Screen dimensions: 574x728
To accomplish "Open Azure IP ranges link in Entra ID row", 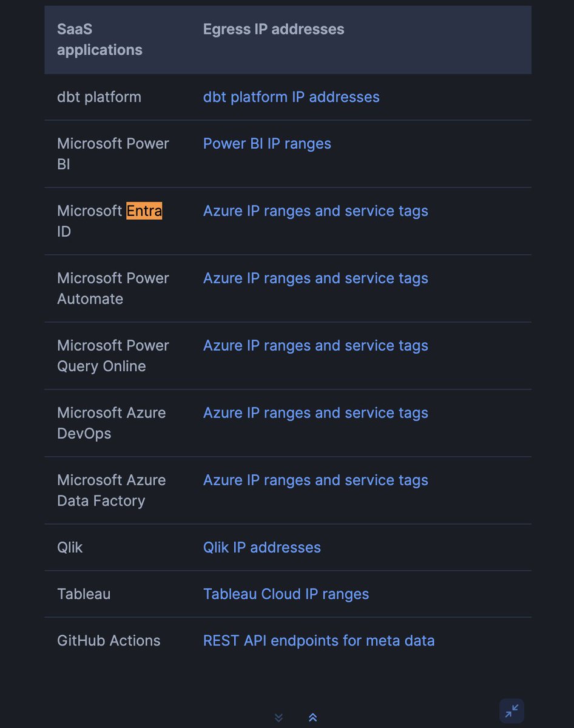I will (316, 211).
